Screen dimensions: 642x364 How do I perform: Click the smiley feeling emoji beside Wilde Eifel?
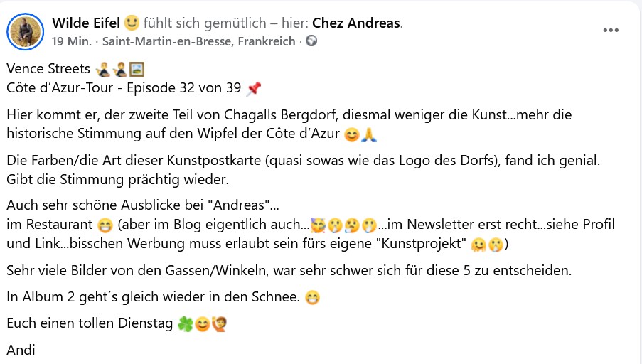pyautogui.click(x=132, y=23)
